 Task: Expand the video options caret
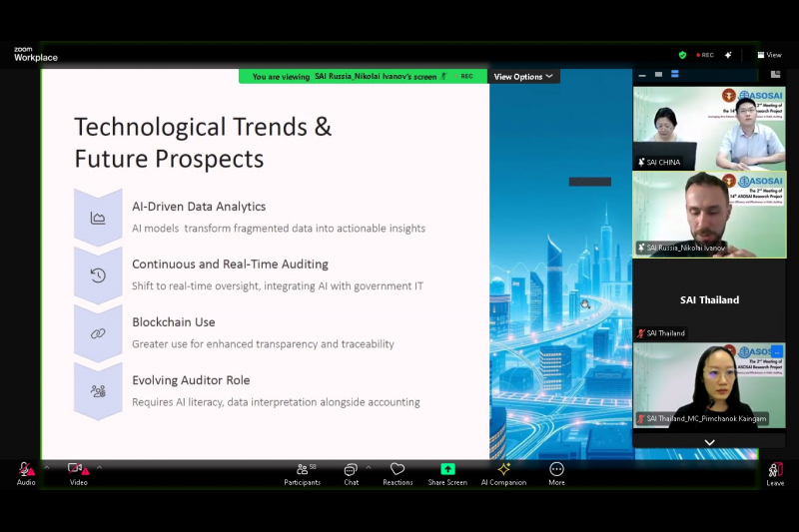pos(99,467)
